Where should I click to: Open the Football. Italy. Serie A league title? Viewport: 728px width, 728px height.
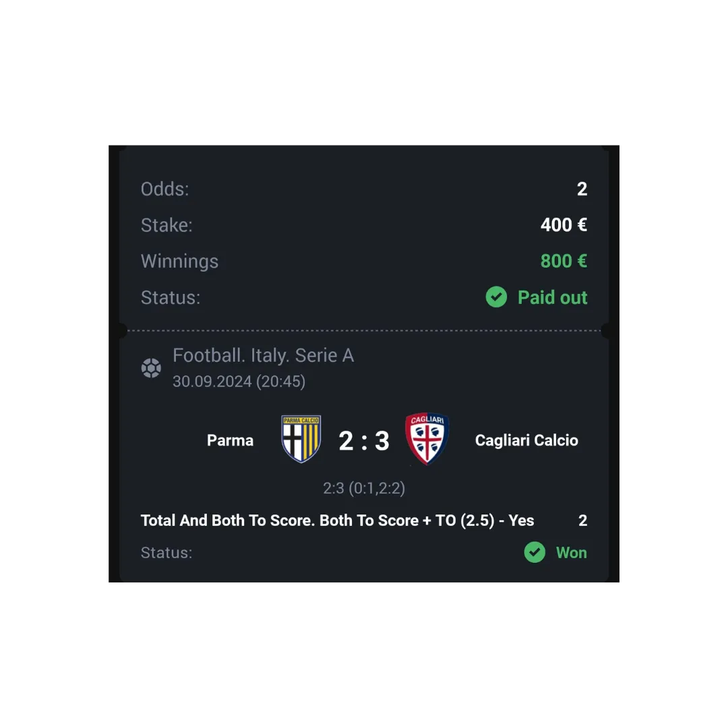(264, 356)
